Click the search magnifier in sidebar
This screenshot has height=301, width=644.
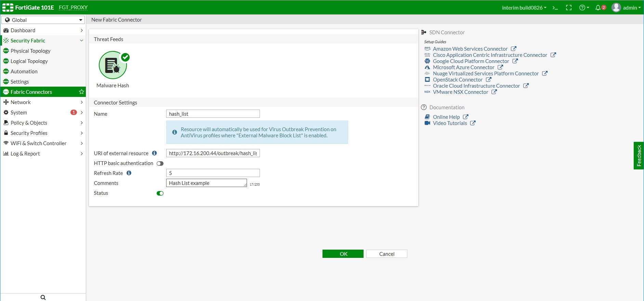tap(43, 297)
